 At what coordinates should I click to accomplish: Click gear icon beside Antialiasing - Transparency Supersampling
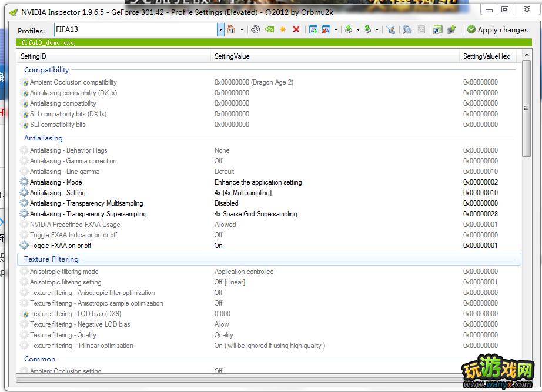point(24,213)
